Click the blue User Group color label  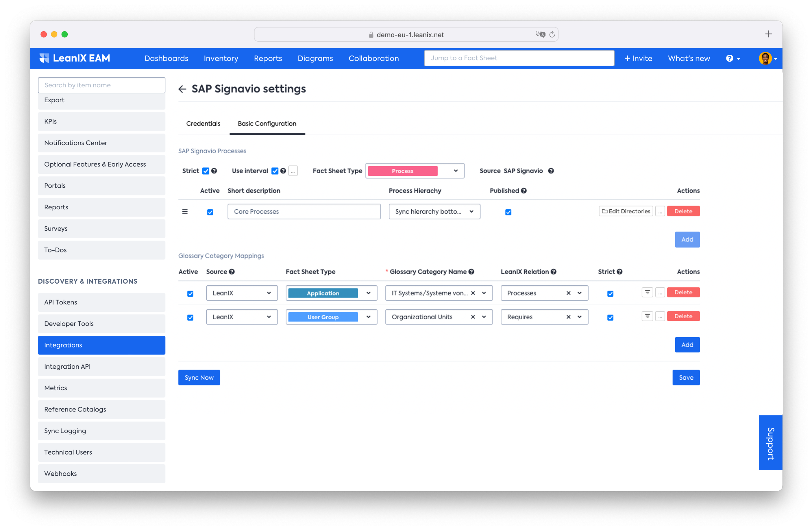(x=323, y=317)
